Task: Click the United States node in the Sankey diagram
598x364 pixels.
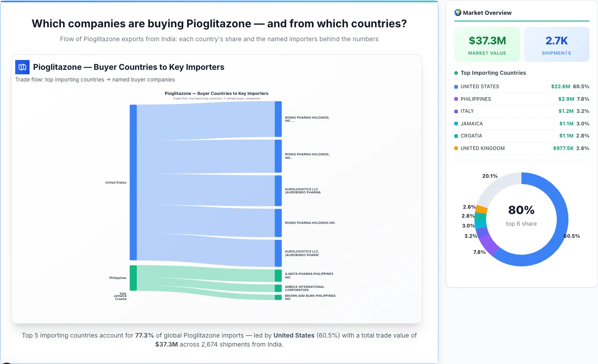Action: tap(132, 182)
